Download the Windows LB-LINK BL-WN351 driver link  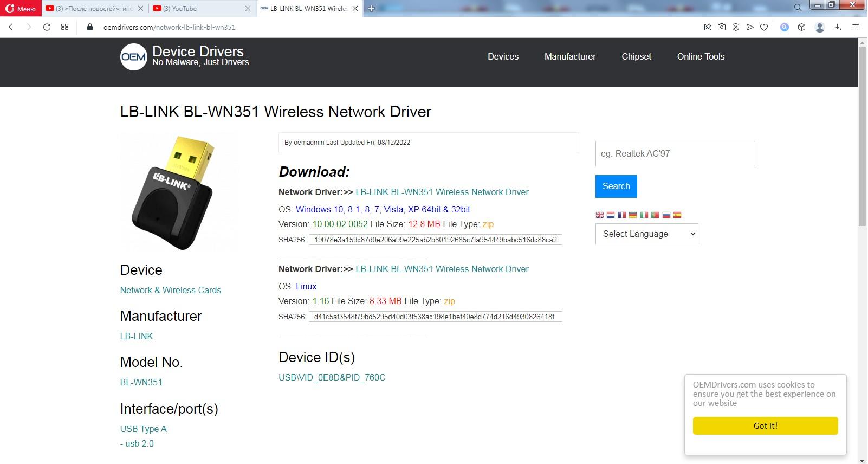[x=442, y=192]
